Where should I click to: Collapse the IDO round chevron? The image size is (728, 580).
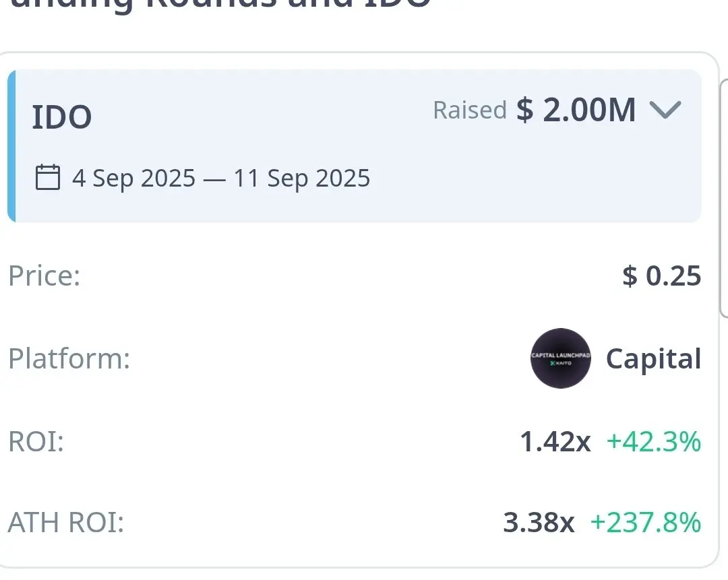(666, 110)
